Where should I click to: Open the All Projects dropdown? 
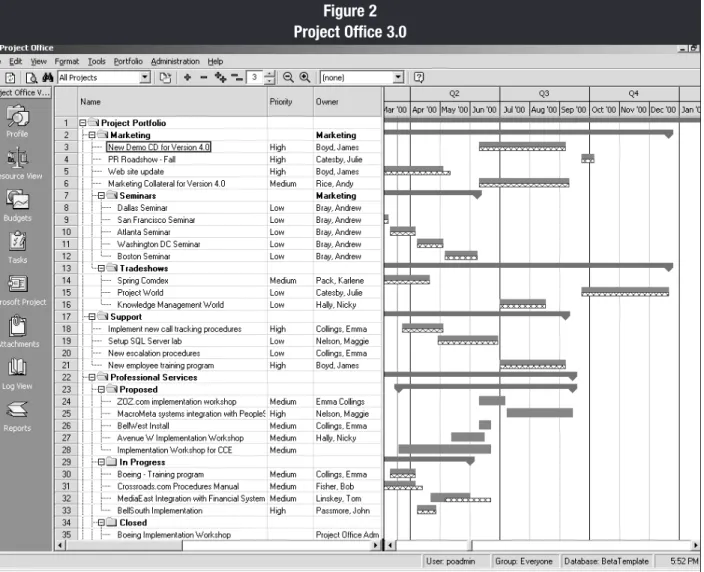[x=145, y=78]
